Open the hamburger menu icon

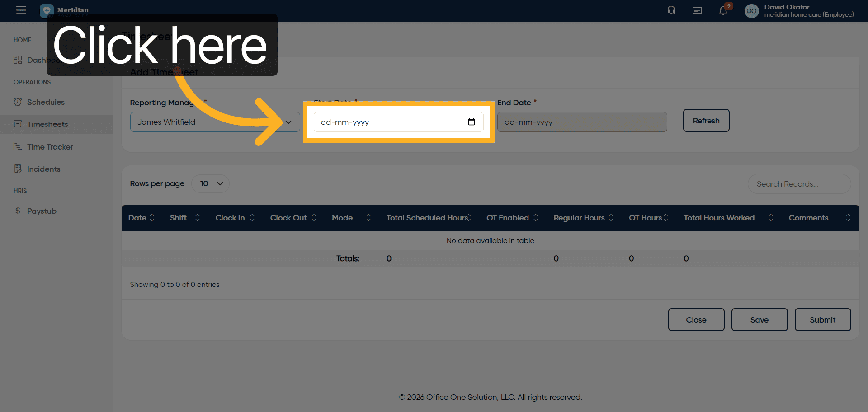[21, 10]
